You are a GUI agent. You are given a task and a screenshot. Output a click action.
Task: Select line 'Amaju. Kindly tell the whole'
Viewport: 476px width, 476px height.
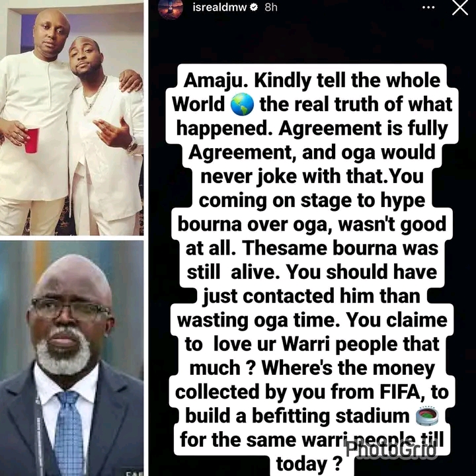(312, 81)
